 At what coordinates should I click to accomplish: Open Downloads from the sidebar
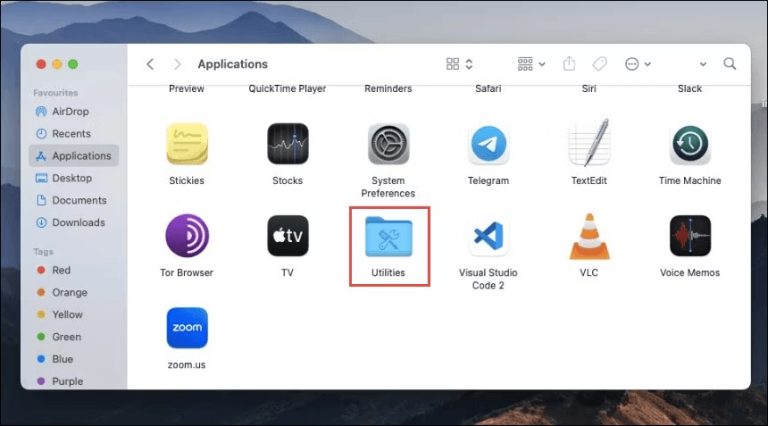[73, 222]
